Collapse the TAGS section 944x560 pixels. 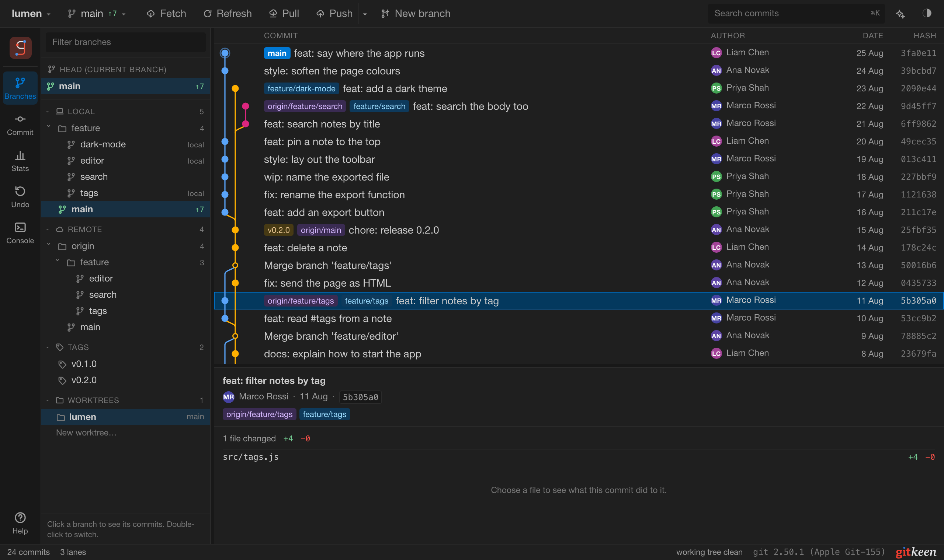(48, 347)
